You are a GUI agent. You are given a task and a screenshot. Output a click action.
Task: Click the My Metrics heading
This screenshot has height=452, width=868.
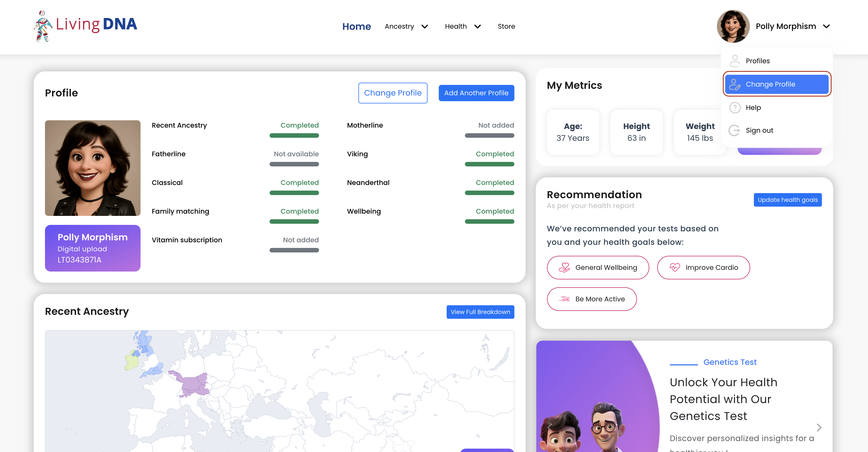click(x=574, y=85)
